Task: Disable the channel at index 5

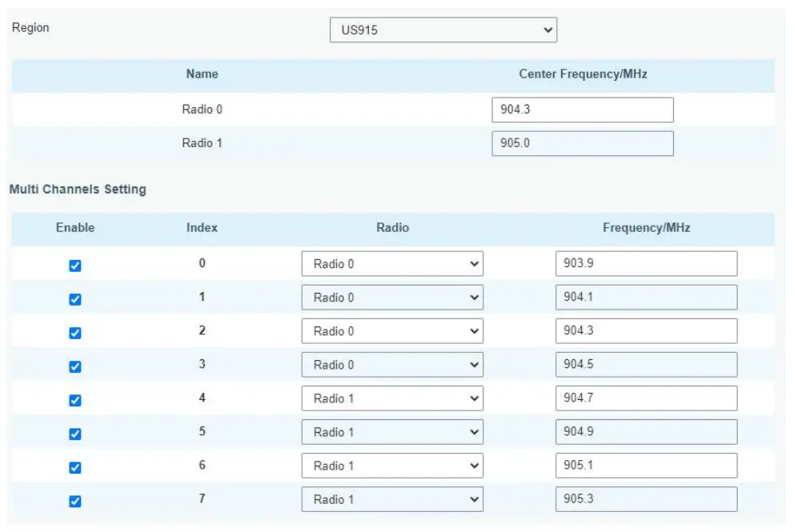Action: (x=75, y=434)
